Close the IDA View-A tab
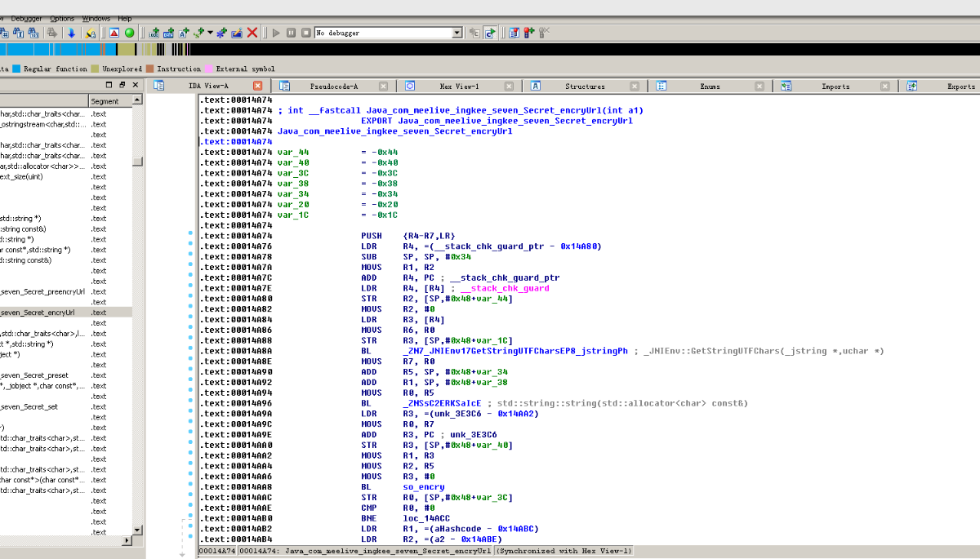The width and height of the screenshot is (980, 559). tap(257, 86)
